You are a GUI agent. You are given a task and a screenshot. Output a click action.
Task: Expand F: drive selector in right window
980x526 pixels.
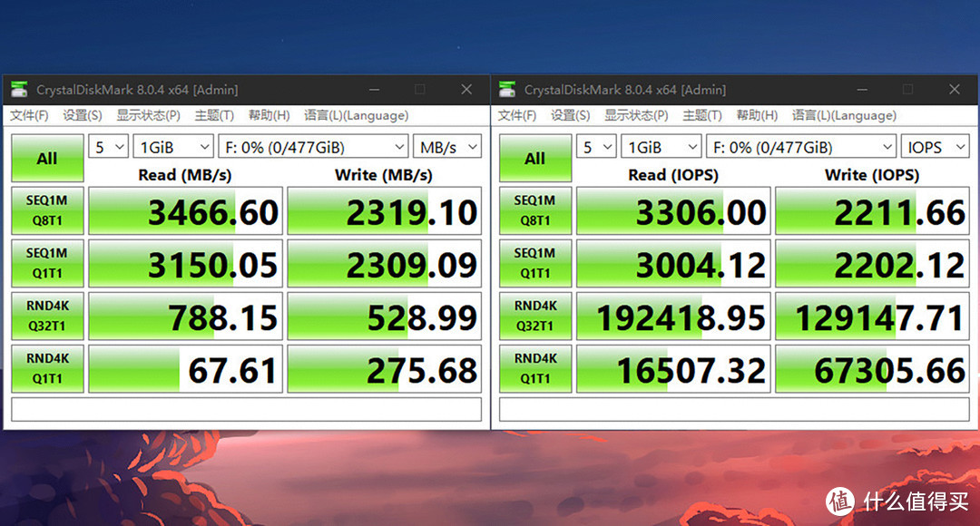coord(801,147)
